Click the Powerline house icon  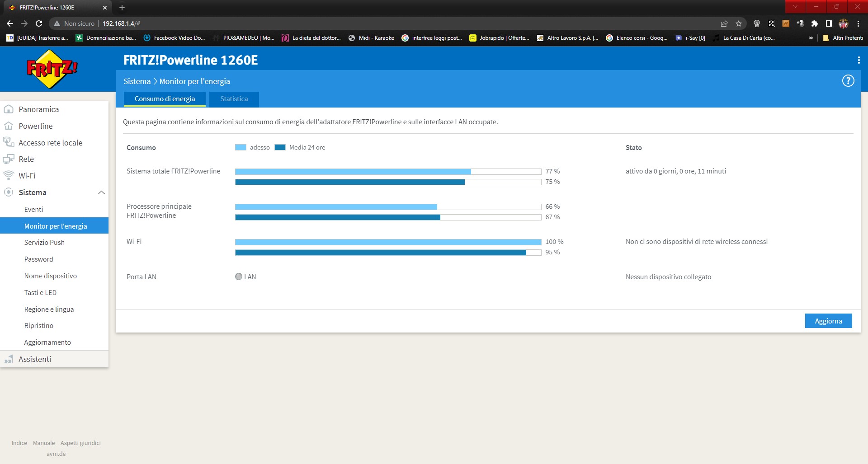click(x=8, y=126)
